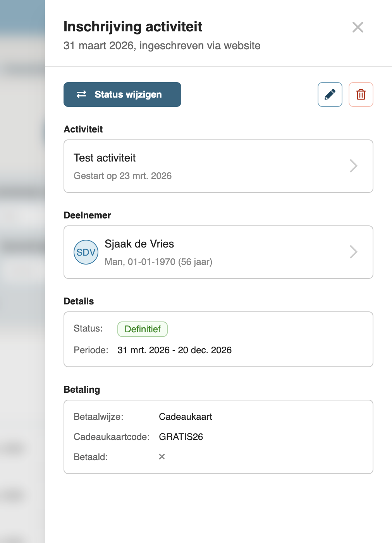Expand Test activiteit via its chevron
Viewport: 392px width, 543px height.
click(353, 166)
